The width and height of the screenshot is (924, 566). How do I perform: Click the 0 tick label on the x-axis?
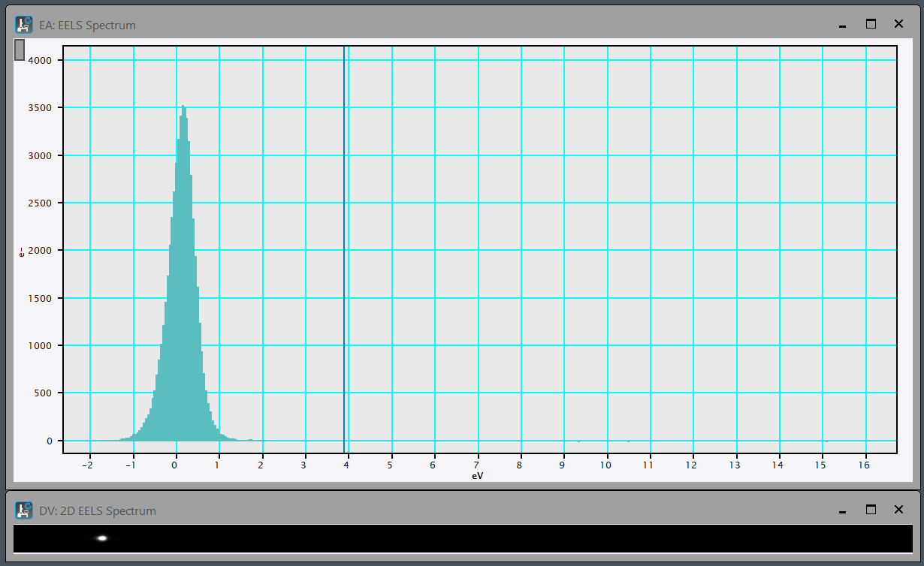point(174,465)
